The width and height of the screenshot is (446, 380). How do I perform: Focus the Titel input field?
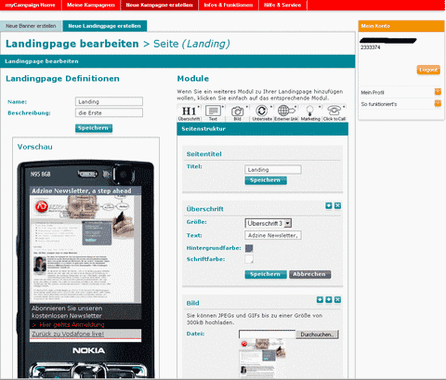pos(273,169)
